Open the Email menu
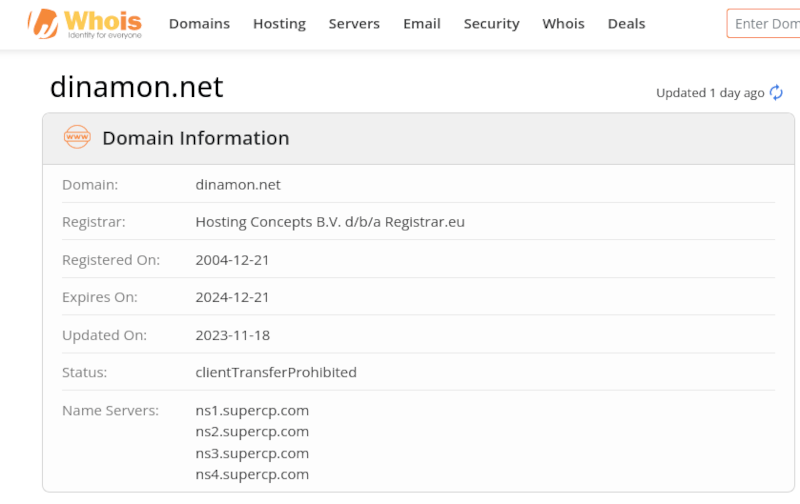This screenshot has width=800, height=504. [422, 23]
